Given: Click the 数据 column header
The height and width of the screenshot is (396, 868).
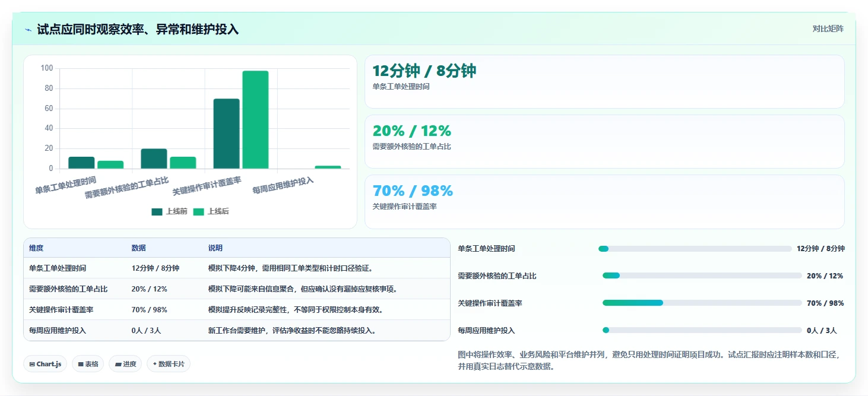Looking at the screenshot, I should pos(139,248).
